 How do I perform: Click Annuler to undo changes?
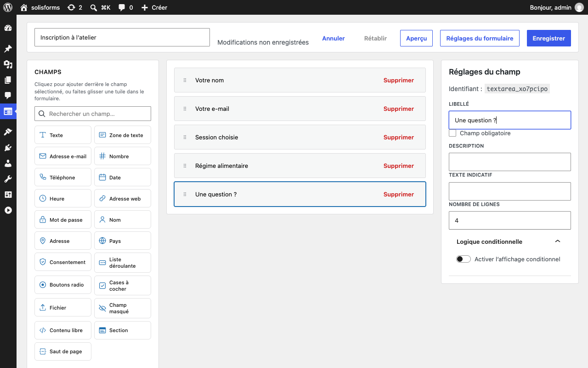point(334,38)
